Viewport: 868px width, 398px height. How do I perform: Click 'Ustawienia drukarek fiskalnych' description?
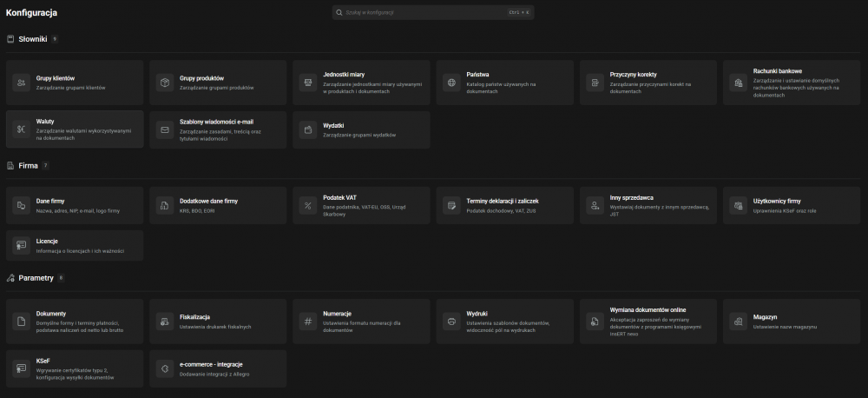point(215,327)
